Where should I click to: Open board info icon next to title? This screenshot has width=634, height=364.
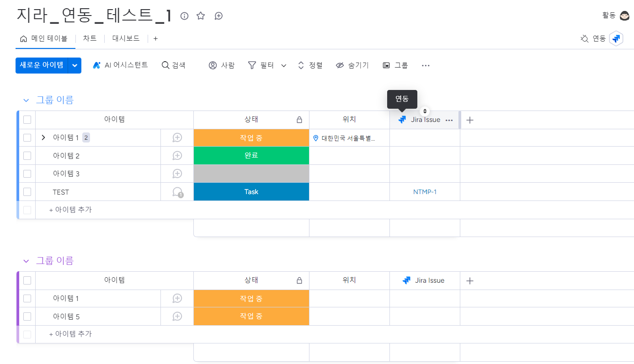coord(184,16)
